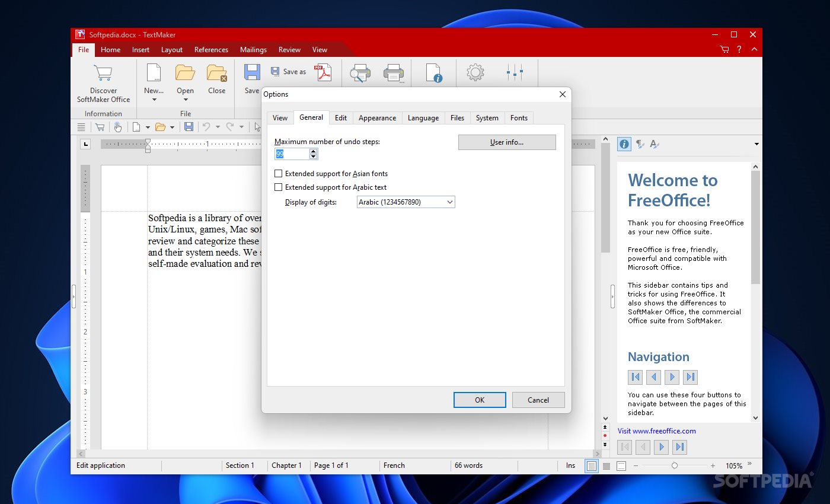Click Cancel in the Options dialog
Viewport: 830px width, 504px height.
click(x=538, y=400)
